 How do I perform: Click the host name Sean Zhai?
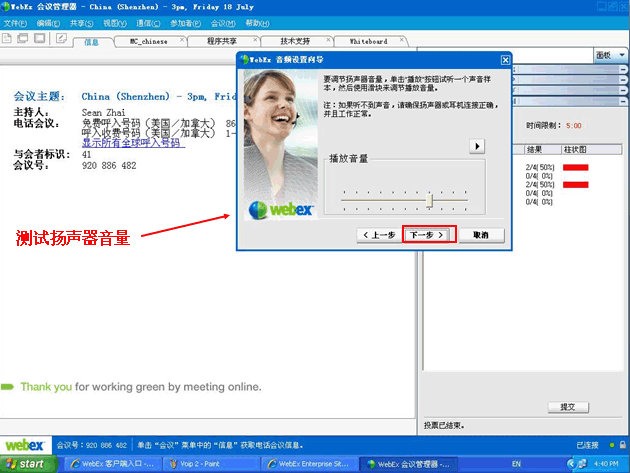click(x=103, y=113)
